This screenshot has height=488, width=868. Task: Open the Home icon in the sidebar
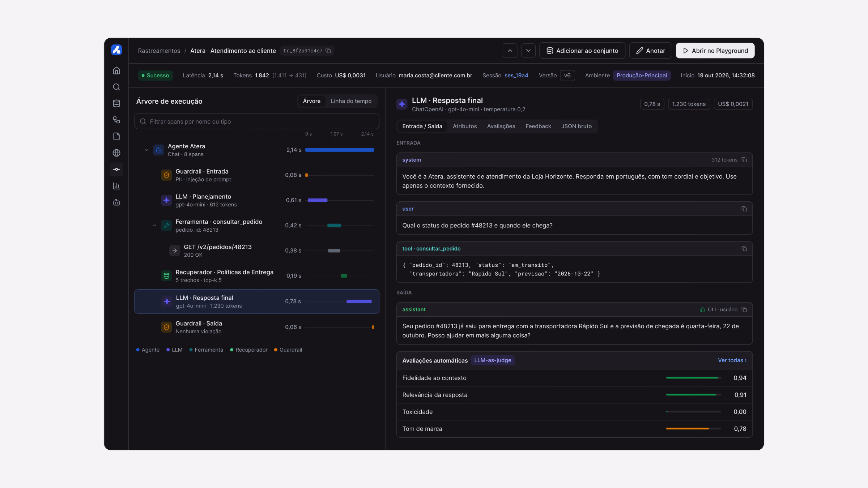click(x=116, y=70)
